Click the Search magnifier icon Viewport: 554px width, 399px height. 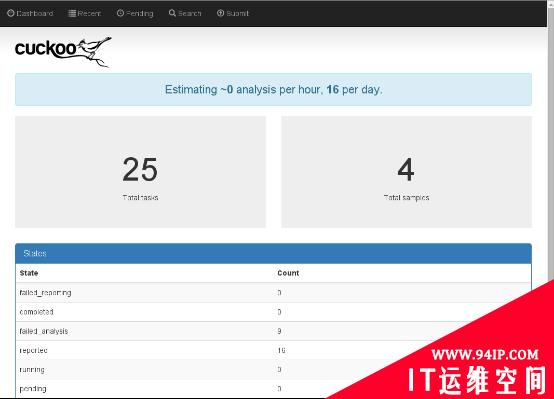tap(172, 13)
